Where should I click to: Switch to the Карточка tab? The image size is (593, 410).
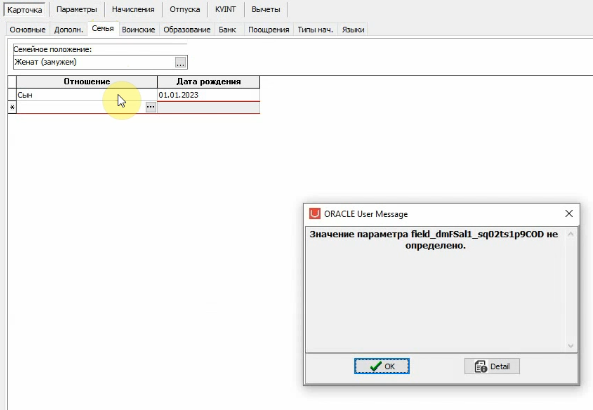point(25,9)
